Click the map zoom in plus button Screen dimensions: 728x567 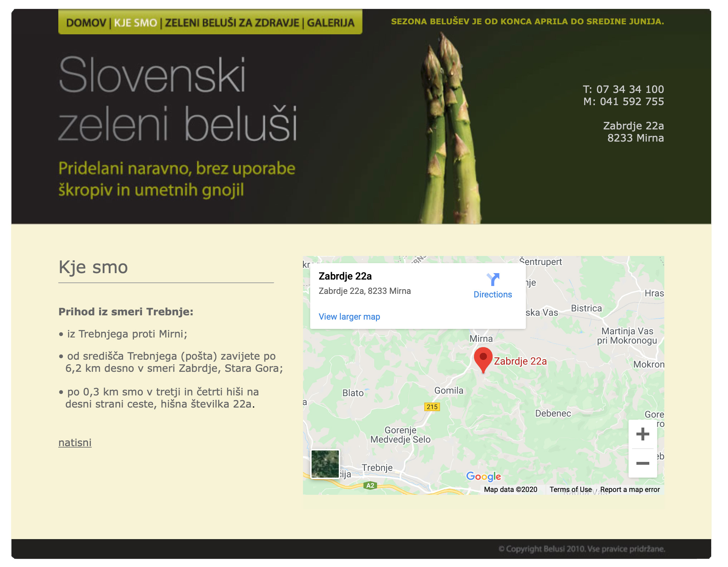pos(643,434)
